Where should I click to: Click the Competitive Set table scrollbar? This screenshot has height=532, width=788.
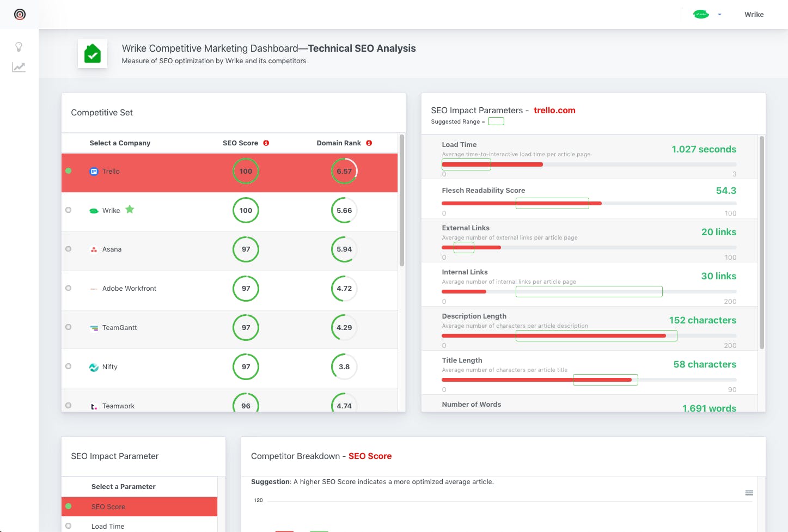pos(402,200)
